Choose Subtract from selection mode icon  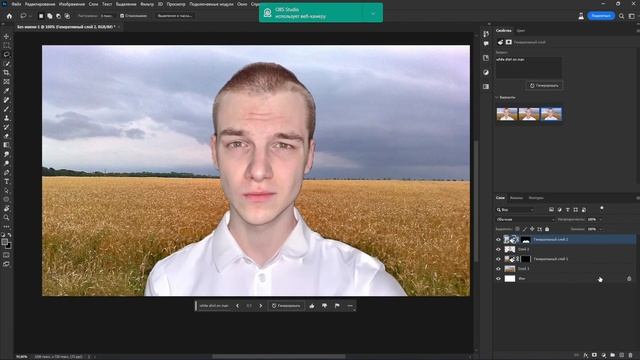(58, 16)
